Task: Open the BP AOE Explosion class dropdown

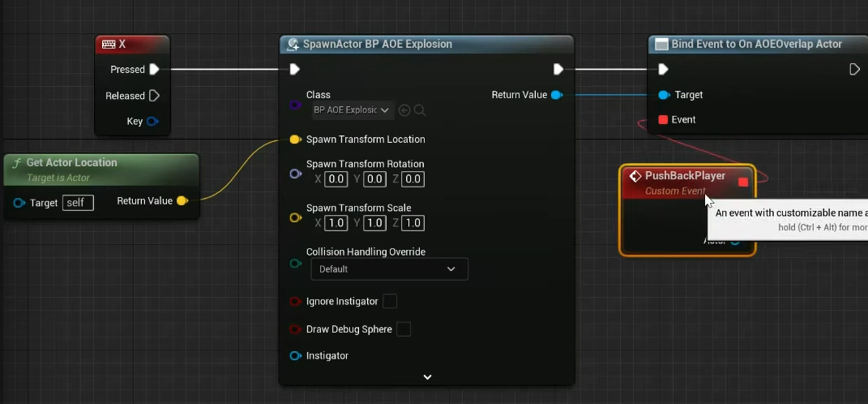Action: point(353,110)
